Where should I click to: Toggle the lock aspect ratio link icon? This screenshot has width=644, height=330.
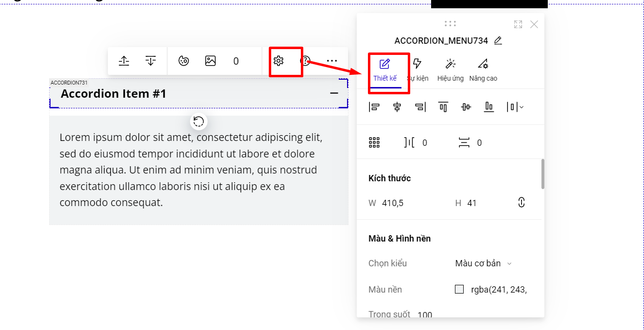[522, 203]
